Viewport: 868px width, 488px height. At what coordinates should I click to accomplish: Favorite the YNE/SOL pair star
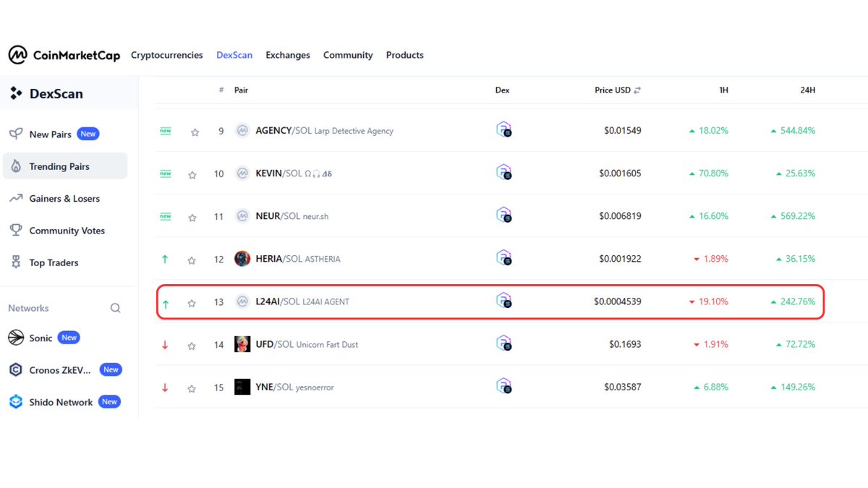coord(192,389)
